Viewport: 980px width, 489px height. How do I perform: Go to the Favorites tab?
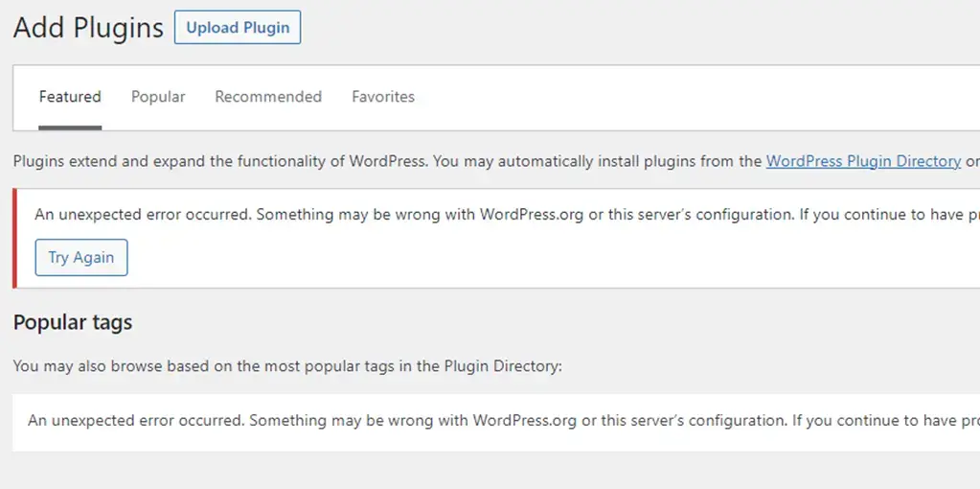pos(383,97)
